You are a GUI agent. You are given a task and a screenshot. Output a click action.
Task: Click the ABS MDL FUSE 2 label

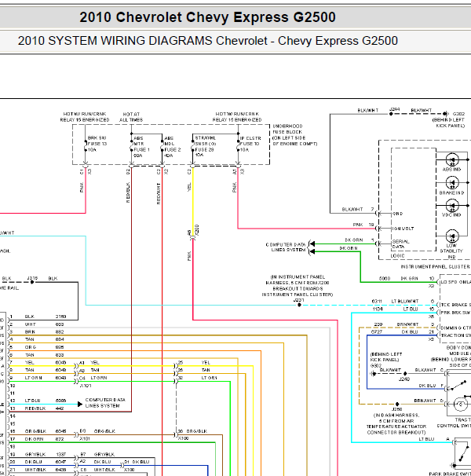[172, 147]
